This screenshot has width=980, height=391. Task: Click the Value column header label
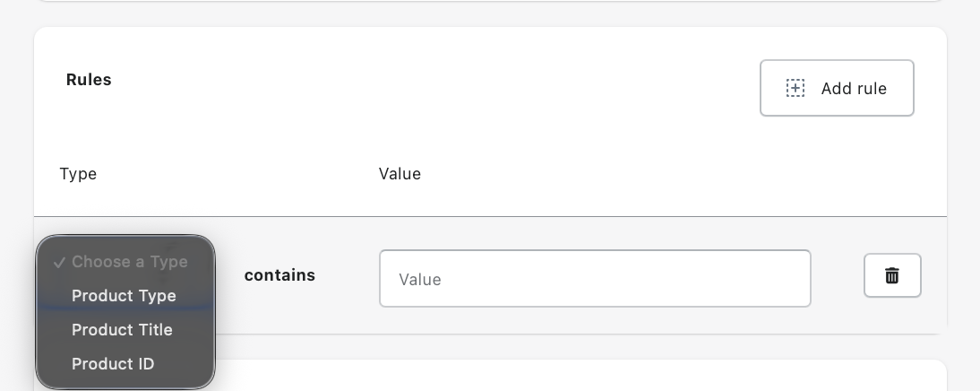(x=400, y=174)
